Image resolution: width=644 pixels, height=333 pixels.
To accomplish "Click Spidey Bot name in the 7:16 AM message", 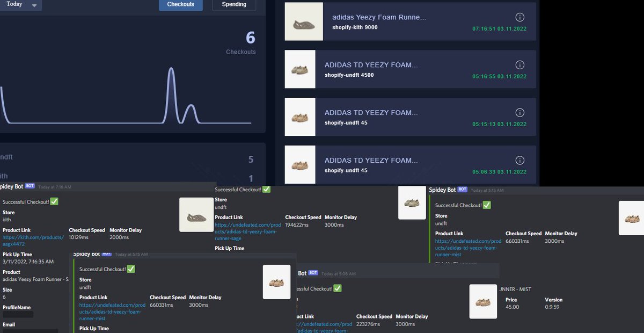I will (x=11, y=186).
